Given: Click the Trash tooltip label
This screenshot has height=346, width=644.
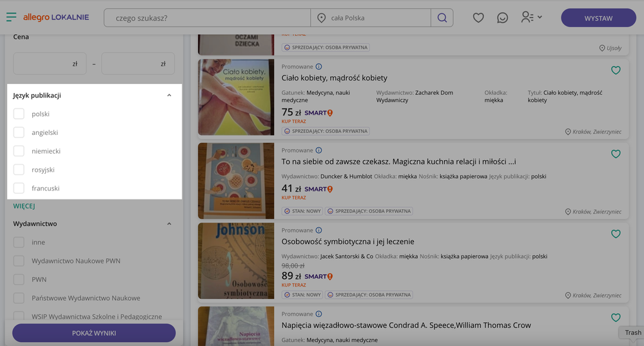Looking at the screenshot, I should click(632, 332).
